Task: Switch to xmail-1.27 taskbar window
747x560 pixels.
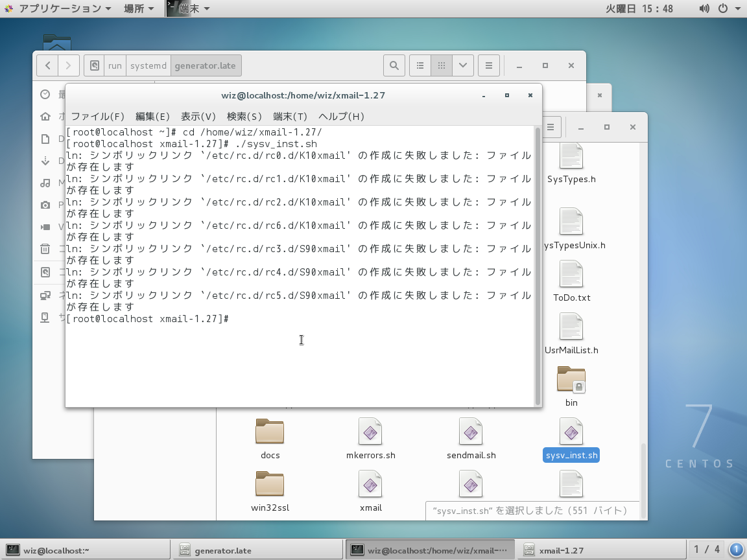Action: pyautogui.click(x=601, y=550)
